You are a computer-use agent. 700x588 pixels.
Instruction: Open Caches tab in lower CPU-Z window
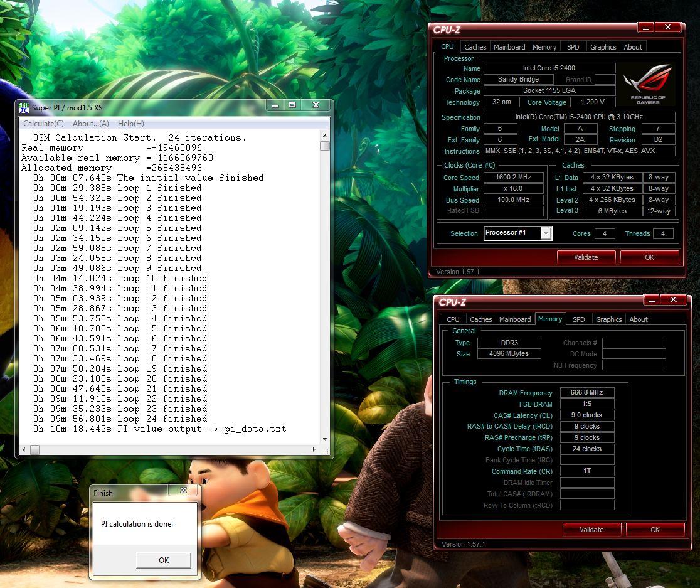[481, 319]
